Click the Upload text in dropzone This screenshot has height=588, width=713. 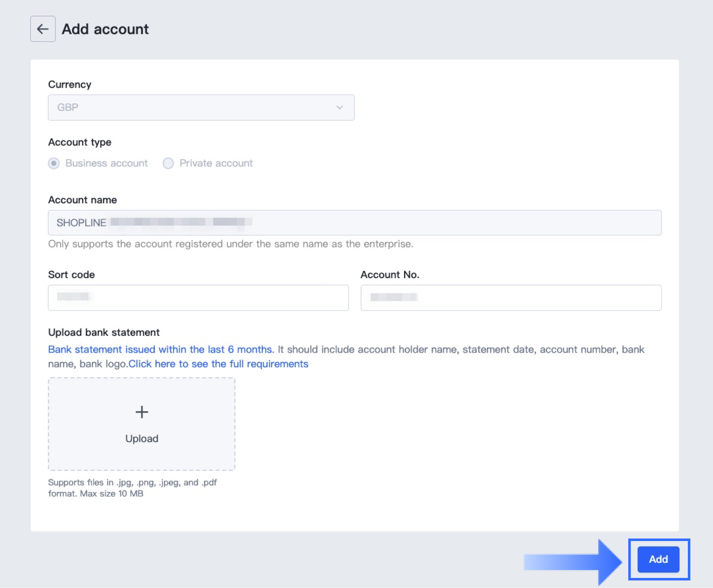142,438
